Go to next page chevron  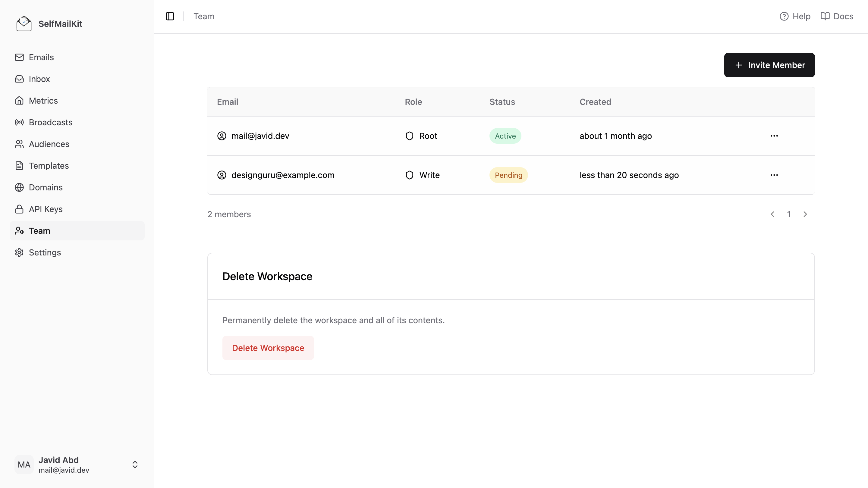pos(805,214)
